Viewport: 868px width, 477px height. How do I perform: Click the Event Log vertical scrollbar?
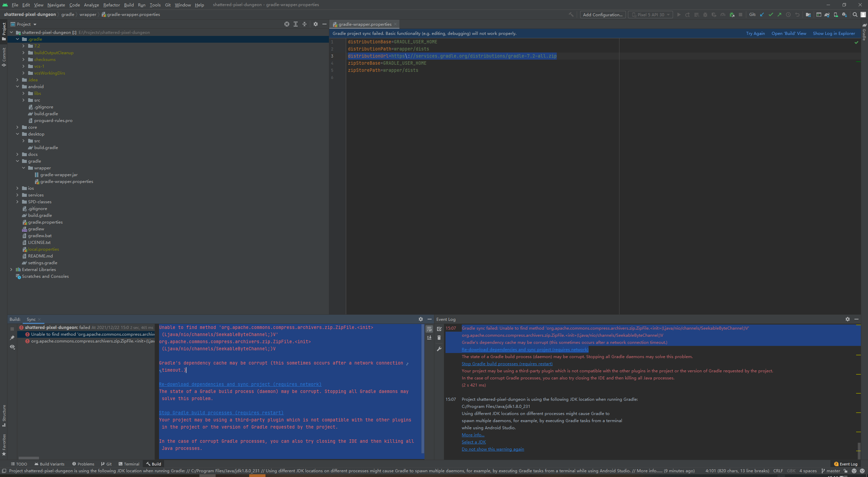[859, 450]
